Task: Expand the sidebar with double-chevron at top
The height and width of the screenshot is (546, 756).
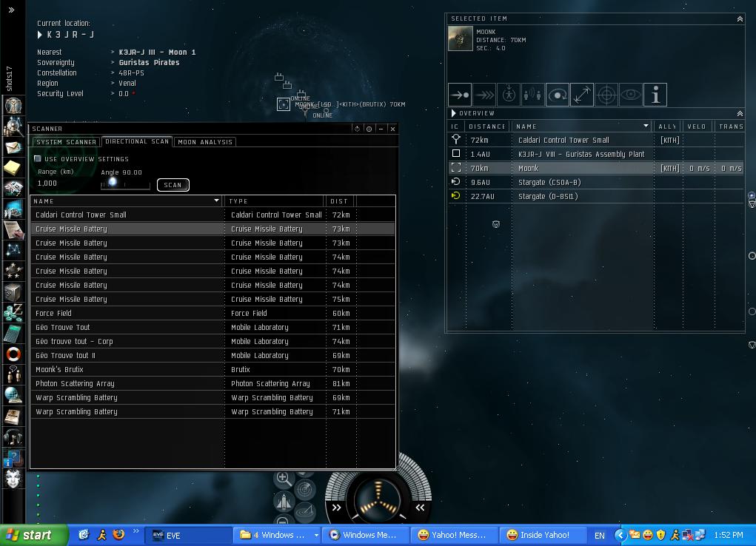Action: tap(12, 10)
